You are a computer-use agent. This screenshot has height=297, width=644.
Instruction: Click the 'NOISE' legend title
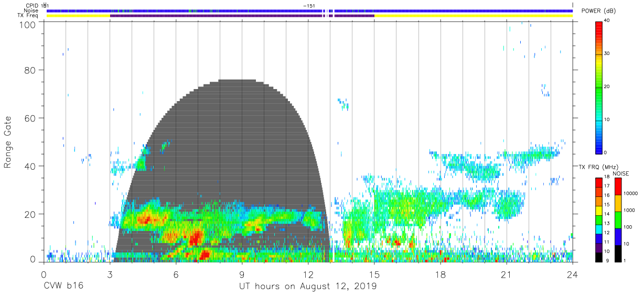coord(621,173)
